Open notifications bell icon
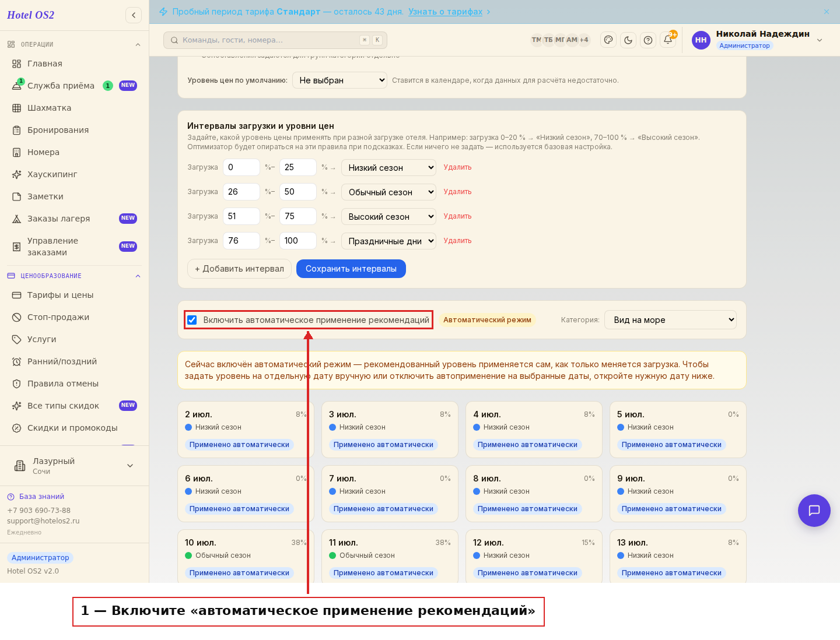 668,40
